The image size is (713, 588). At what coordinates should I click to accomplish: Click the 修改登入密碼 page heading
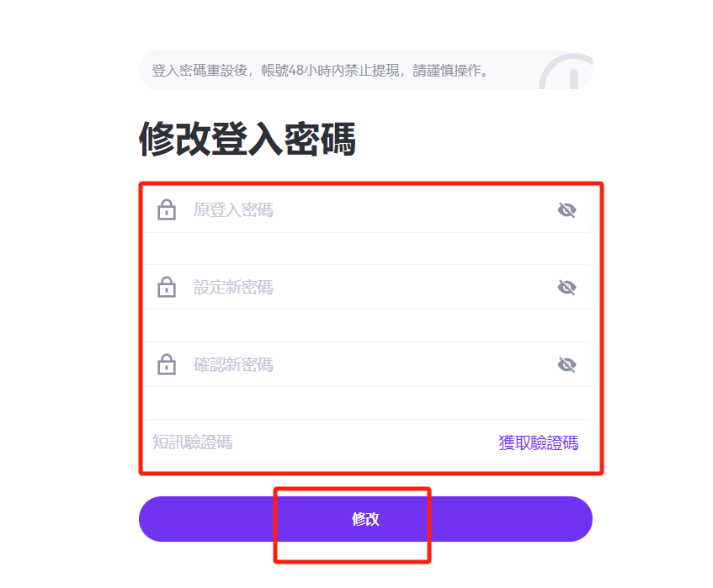coord(247,139)
